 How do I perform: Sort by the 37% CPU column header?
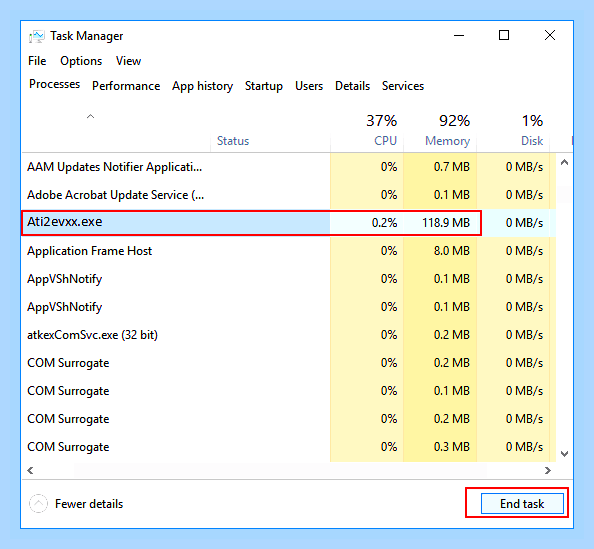tap(367, 131)
